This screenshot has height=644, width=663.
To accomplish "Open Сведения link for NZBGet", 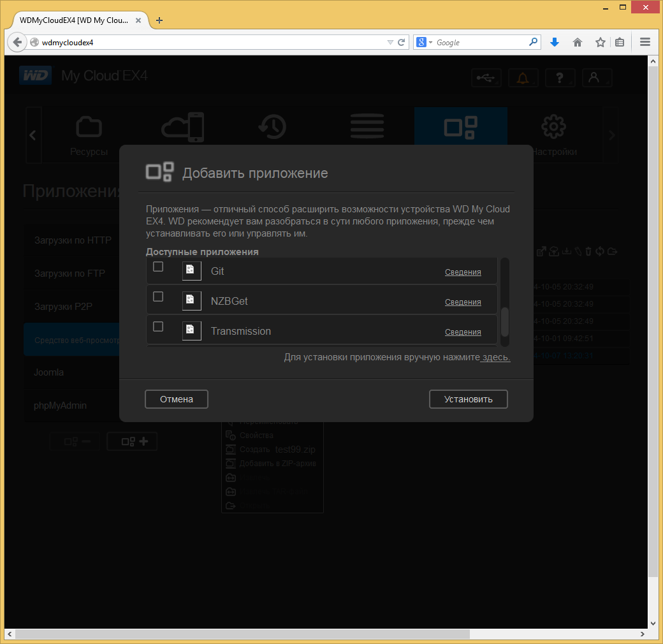I will [x=463, y=302].
